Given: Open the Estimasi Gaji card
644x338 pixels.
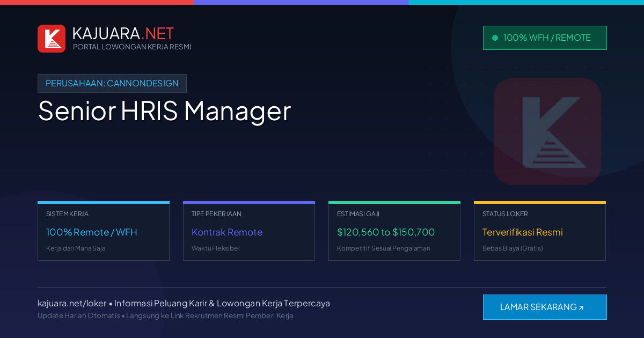Looking at the screenshot, I should (394, 231).
